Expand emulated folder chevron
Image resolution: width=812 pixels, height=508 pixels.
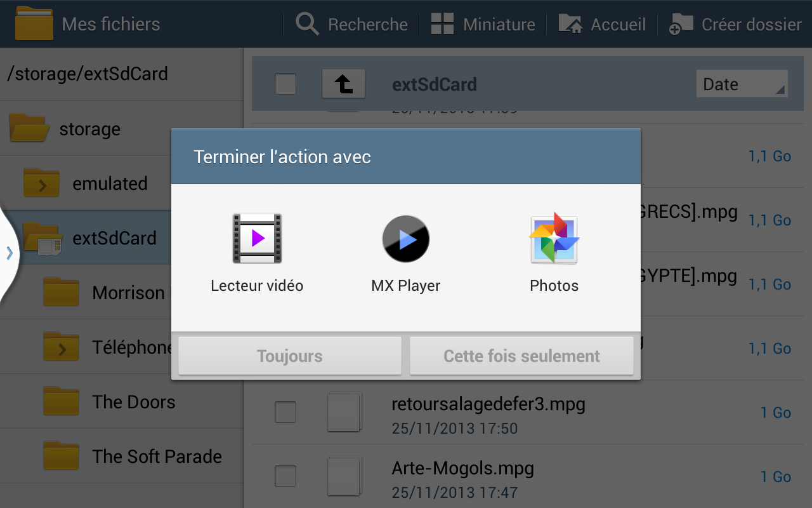coord(42,185)
